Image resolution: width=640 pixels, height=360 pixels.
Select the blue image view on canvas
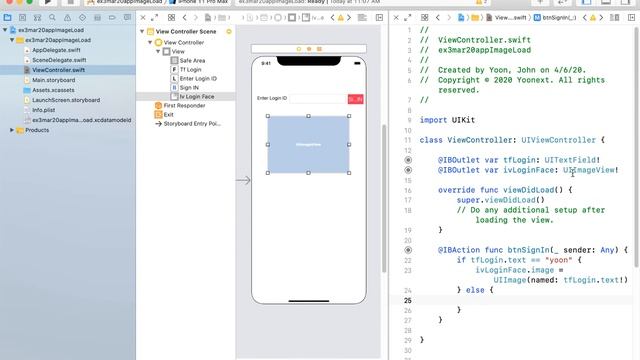pos(308,144)
